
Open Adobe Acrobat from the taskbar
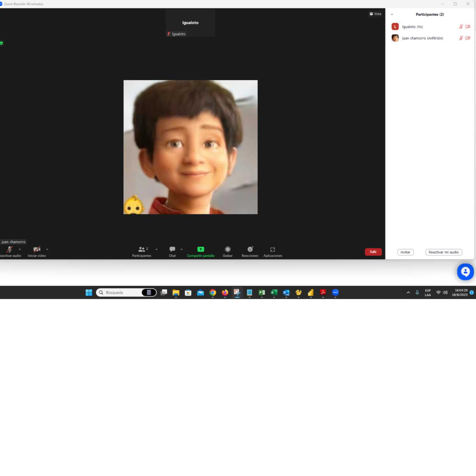[323, 293]
